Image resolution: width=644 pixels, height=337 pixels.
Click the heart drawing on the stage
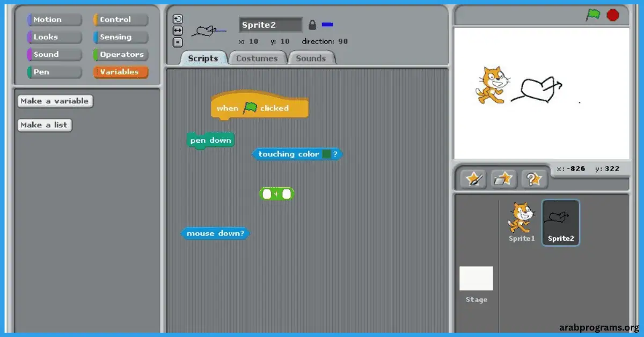(x=537, y=90)
